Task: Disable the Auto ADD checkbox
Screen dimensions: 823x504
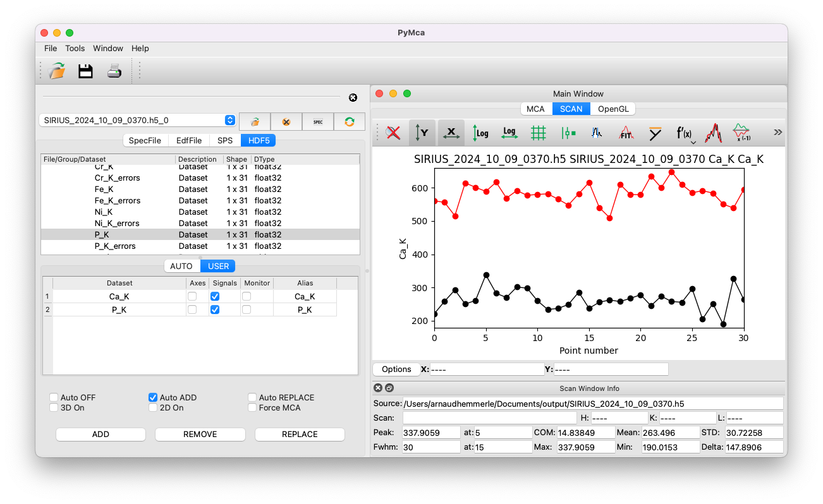Action: tap(152, 397)
